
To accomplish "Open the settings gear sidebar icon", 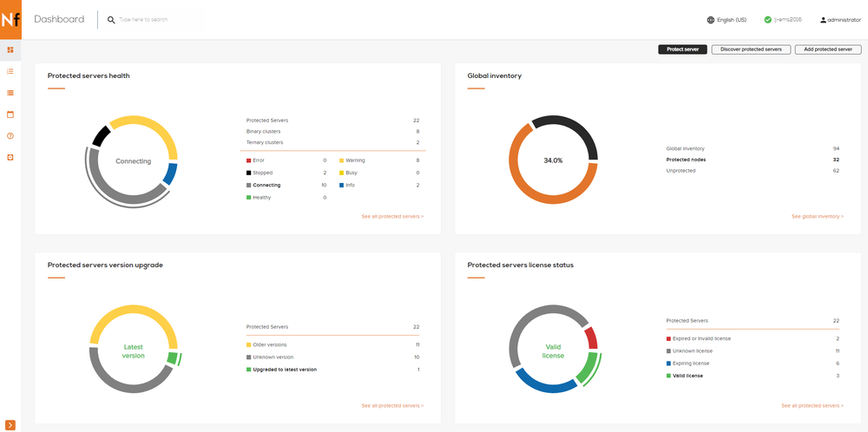I will click(x=10, y=158).
